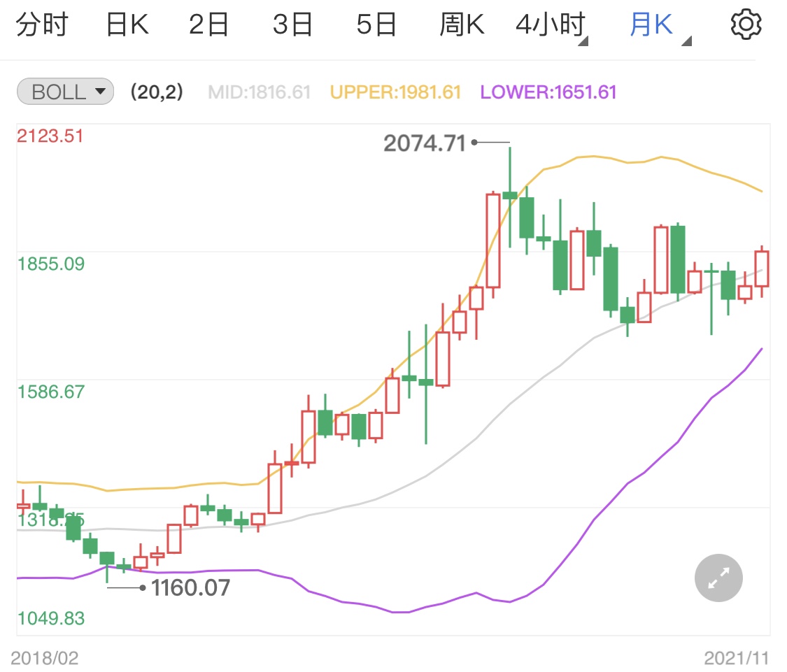This screenshot has width=787, height=672.
Task: Click the candlestick at the 2074.71 peak
Action: (x=510, y=196)
